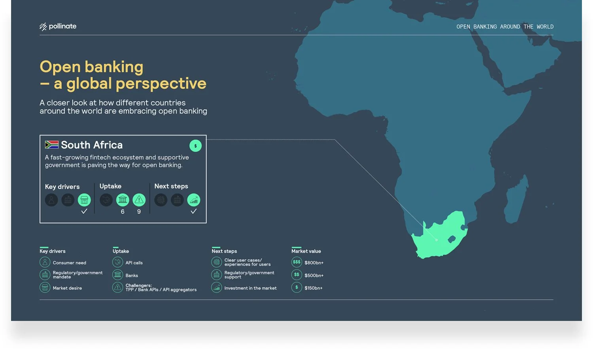The height and width of the screenshot is (364, 593).
Task: Click the South Africa card title
Action: click(92, 145)
